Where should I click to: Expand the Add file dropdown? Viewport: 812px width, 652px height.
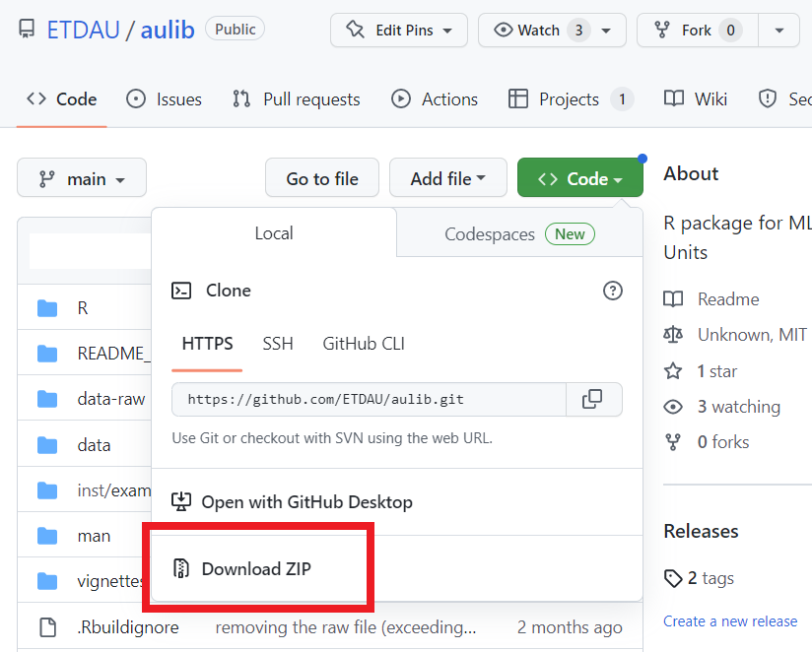448,177
